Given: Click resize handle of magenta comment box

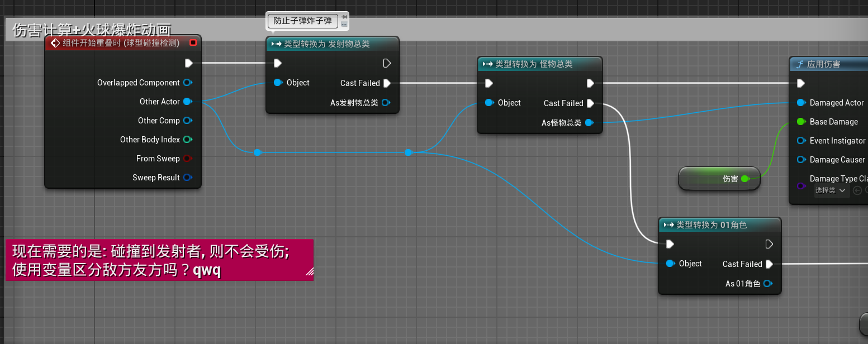Looking at the screenshot, I should 309,273.
